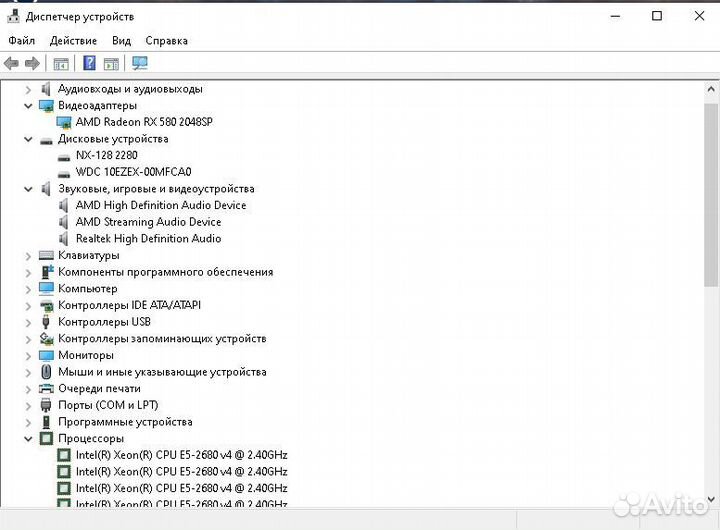
Task: Select the NX-128 2280 drive entry
Action: point(106,155)
